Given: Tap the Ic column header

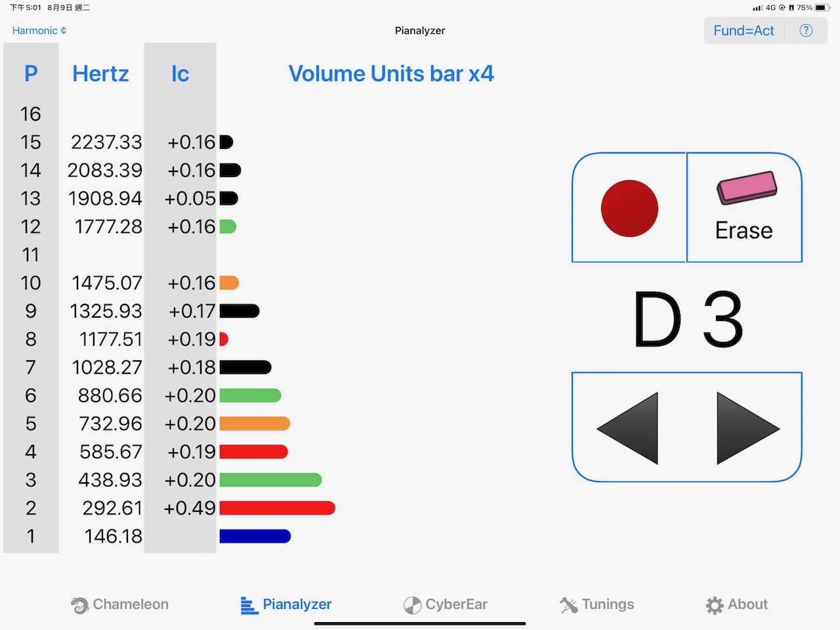Looking at the screenshot, I should [180, 74].
